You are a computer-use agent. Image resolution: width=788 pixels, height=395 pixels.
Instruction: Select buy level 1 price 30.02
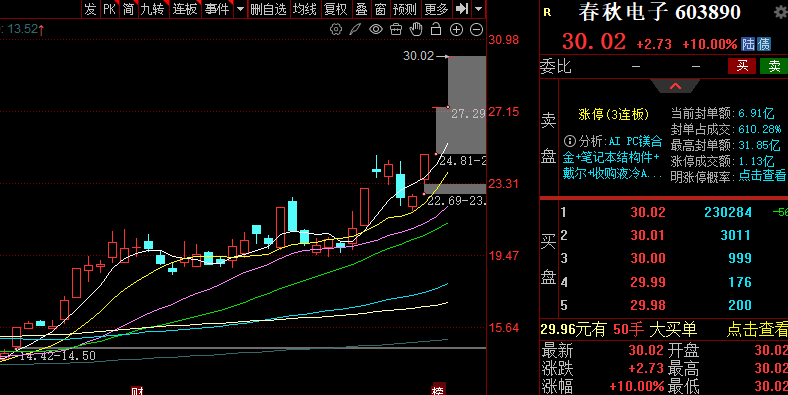(648, 212)
